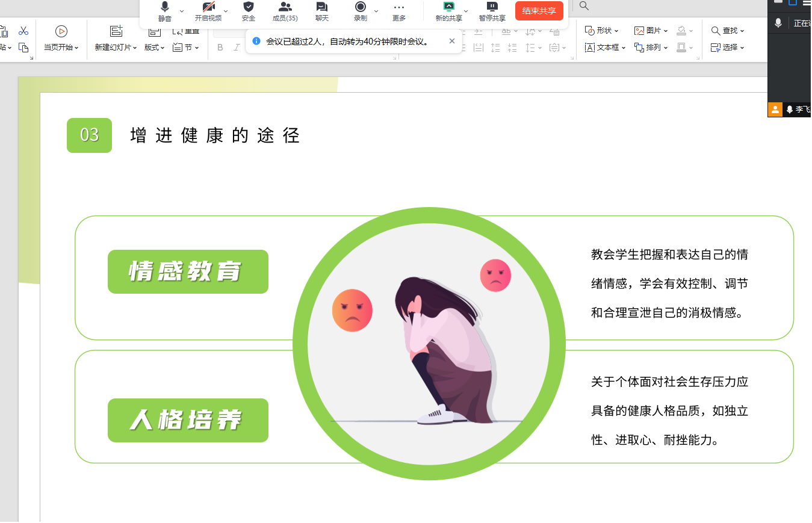Image resolution: width=812 pixels, height=523 pixels.
Task: Open the 安全 security shield menu
Action: click(x=249, y=11)
